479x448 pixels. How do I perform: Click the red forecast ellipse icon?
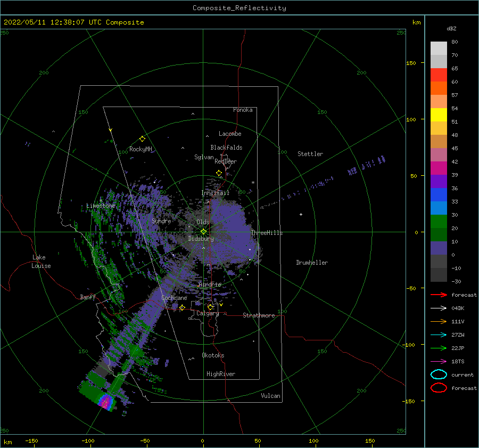coord(439,388)
